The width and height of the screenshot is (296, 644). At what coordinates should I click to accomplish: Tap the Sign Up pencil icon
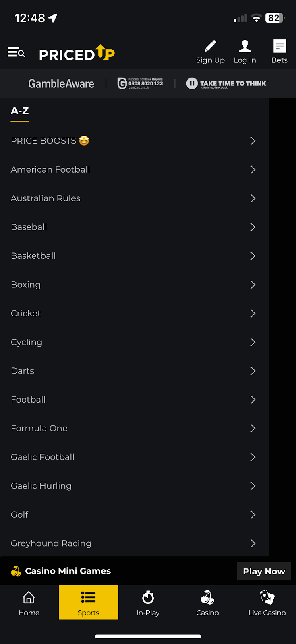(210, 46)
